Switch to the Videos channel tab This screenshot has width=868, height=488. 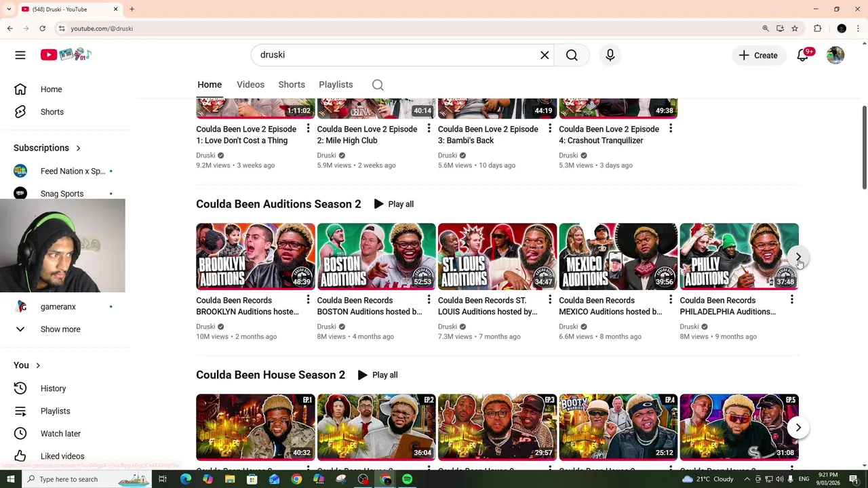[x=250, y=85]
